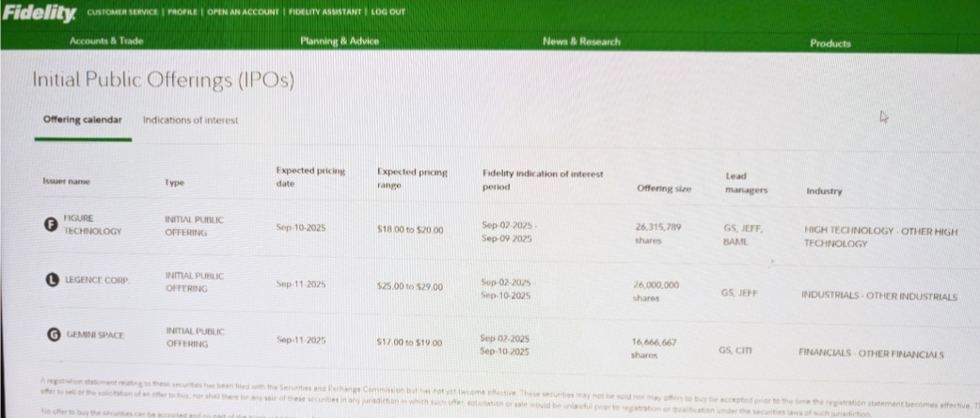
Task: Click GS, JEFF, BAML lead managers
Action: click(x=743, y=235)
